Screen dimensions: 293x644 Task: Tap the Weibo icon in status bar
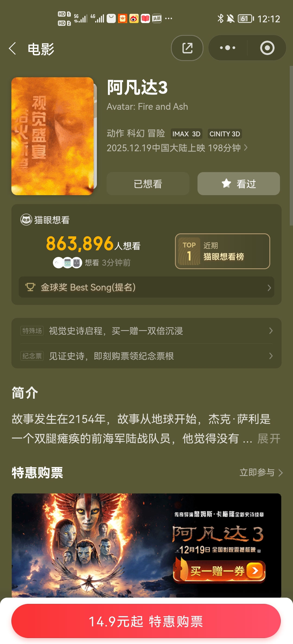134,18
